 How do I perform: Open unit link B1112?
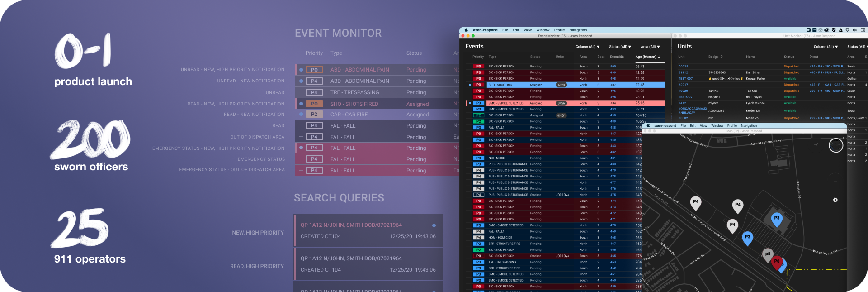[x=683, y=72]
